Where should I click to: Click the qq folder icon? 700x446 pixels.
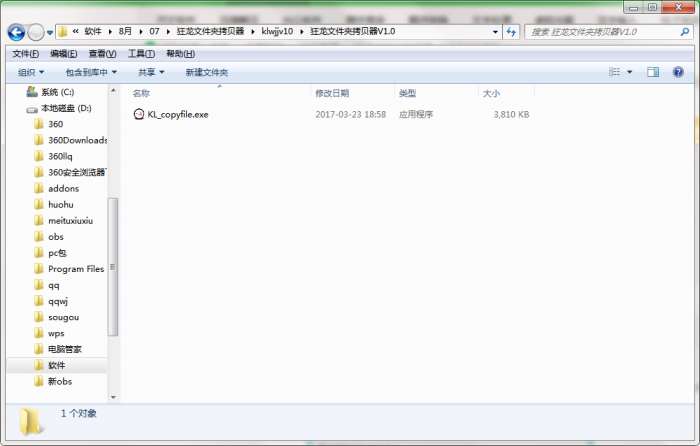point(39,285)
